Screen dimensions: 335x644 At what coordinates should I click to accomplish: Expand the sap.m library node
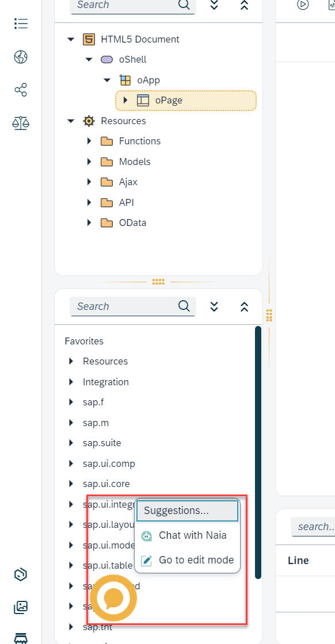[71, 422]
